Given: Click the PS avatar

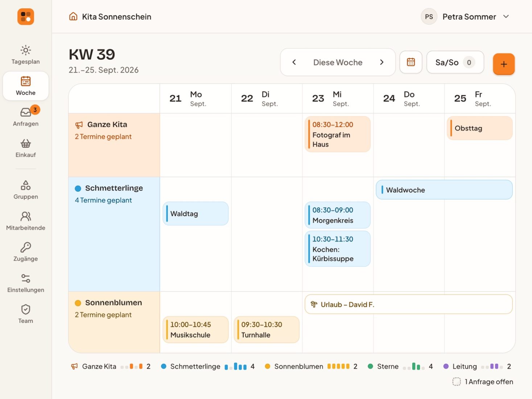Looking at the screenshot, I should click(x=429, y=17).
